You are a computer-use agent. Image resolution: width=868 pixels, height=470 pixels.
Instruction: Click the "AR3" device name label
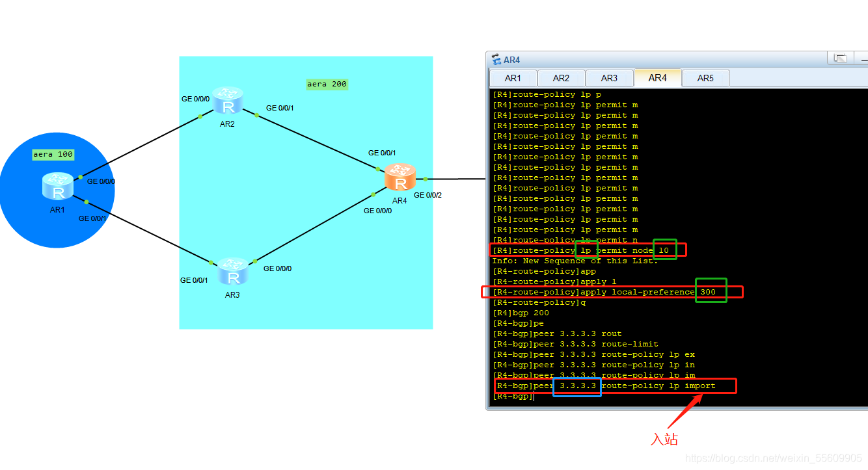(x=232, y=295)
